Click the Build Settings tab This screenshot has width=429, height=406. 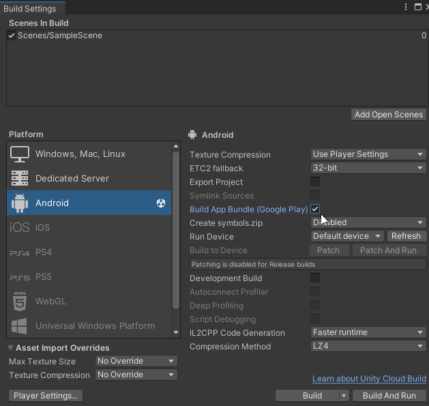pyautogui.click(x=30, y=9)
